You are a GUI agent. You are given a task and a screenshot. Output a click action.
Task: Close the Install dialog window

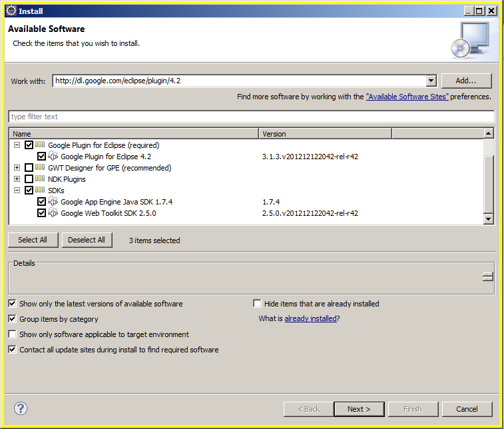(x=491, y=11)
